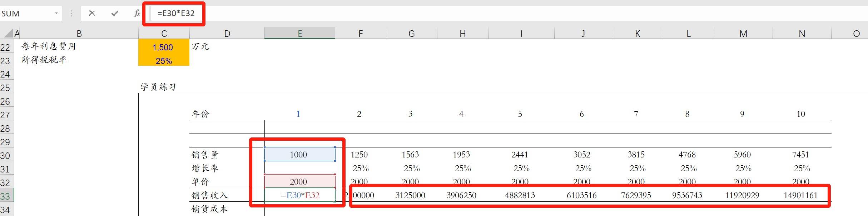Select column C header

164,34
